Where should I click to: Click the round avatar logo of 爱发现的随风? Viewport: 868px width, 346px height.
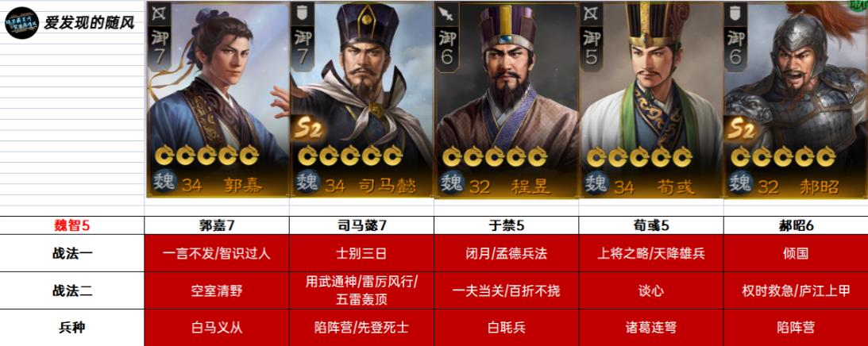21,23
